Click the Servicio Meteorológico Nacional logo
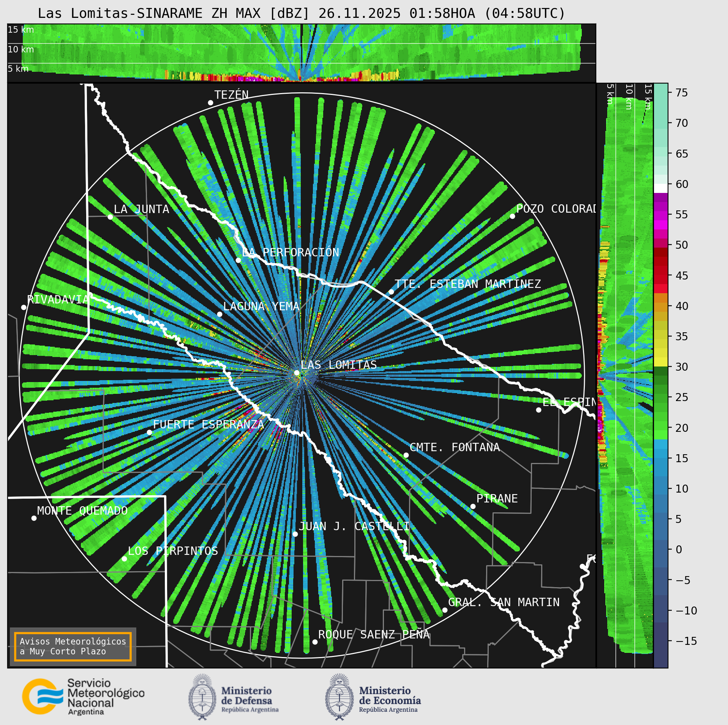The image size is (728, 725). [x=84, y=697]
